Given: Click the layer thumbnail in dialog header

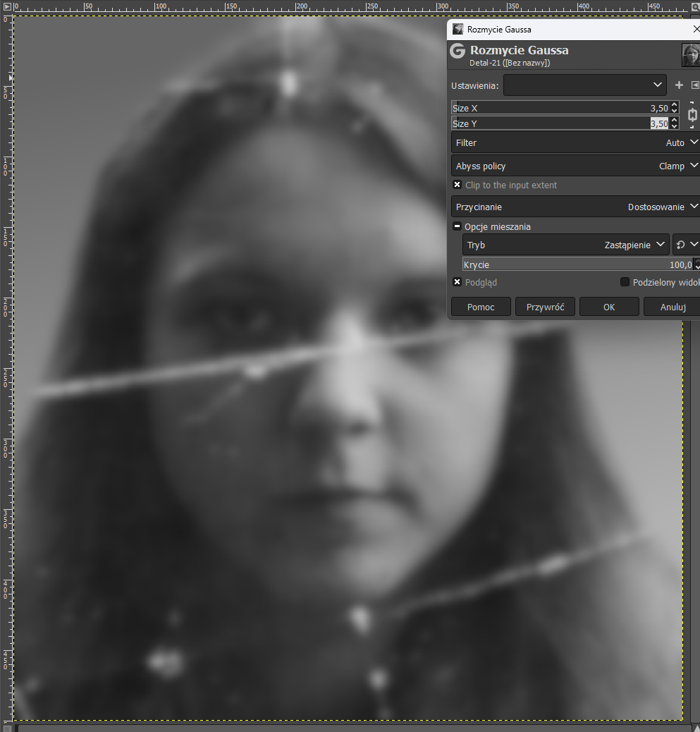Looking at the screenshot, I should (x=691, y=54).
